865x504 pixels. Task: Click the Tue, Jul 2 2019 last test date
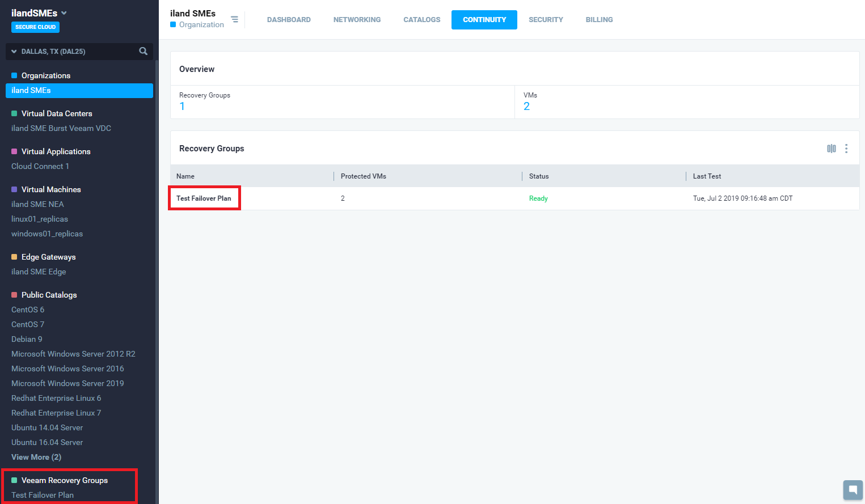click(743, 198)
